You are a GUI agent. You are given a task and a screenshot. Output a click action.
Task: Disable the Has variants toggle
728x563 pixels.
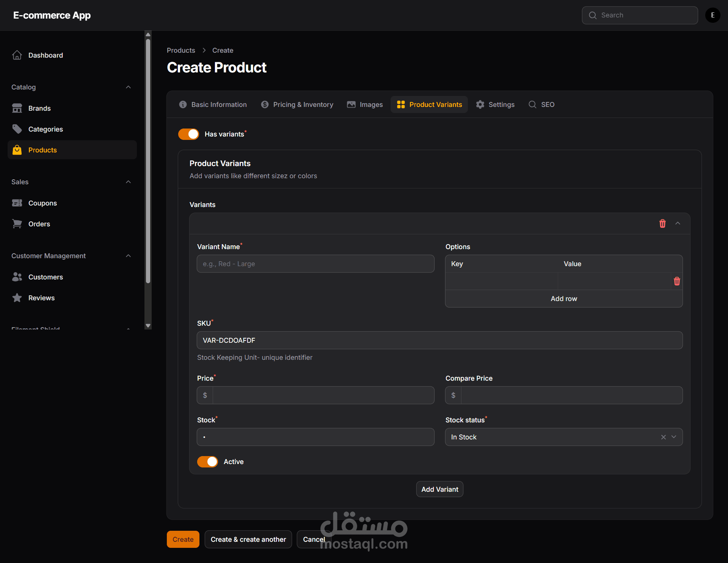point(188,134)
